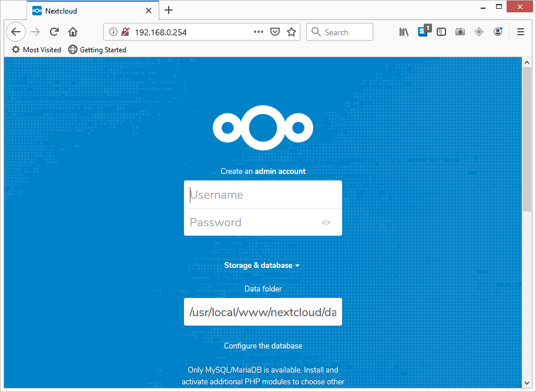The width and height of the screenshot is (536, 392).
Task: Focus the Password field
Action: pos(263,223)
